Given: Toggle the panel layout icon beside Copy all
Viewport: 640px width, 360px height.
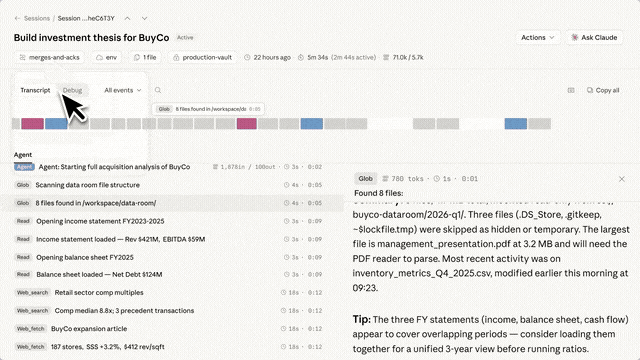Looking at the screenshot, I should (571, 90).
